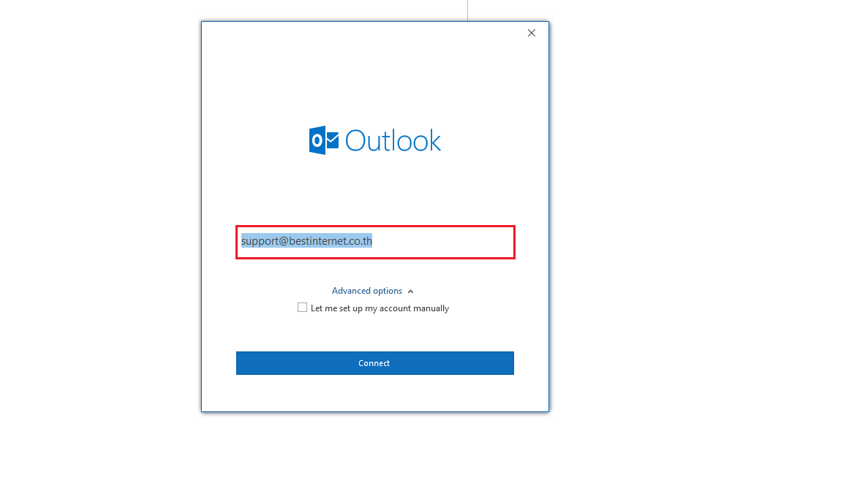The width and height of the screenshot is (868, 491).
Task: Click the Outlook envelope logo icon
Action: click(324, 140)
